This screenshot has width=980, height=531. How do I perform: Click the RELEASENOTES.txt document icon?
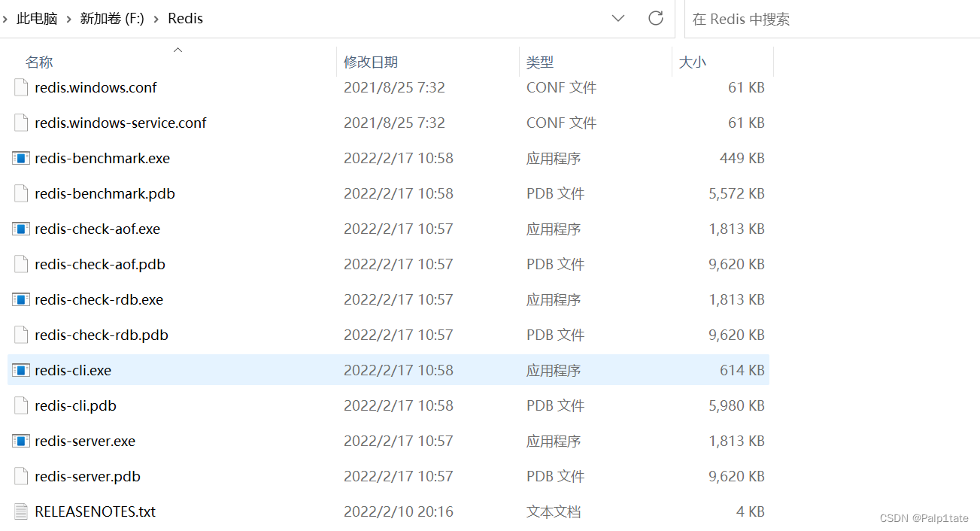tap(21, 511)
